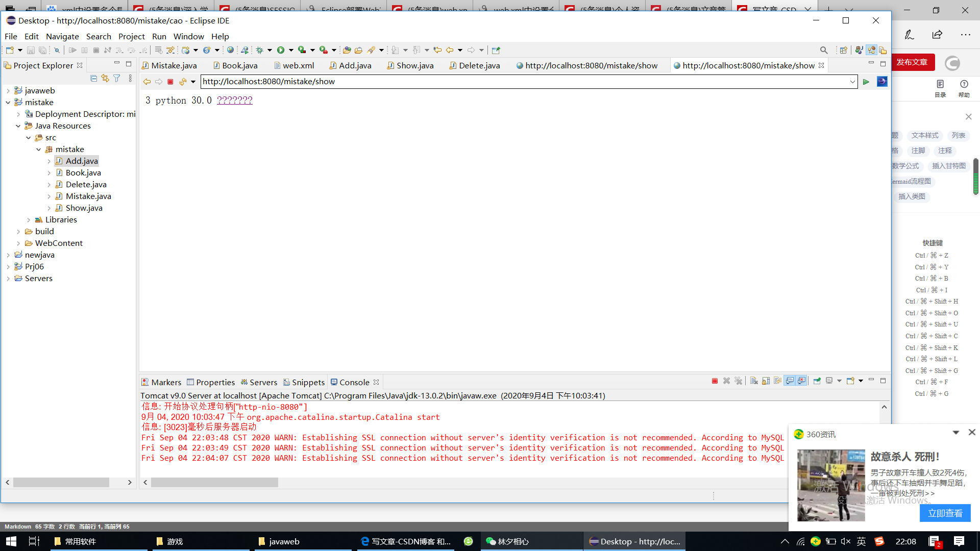Viewport: 980px width, 551px height.
Task: Click the Run on Server toolbar icon
Action: (244, 50)
